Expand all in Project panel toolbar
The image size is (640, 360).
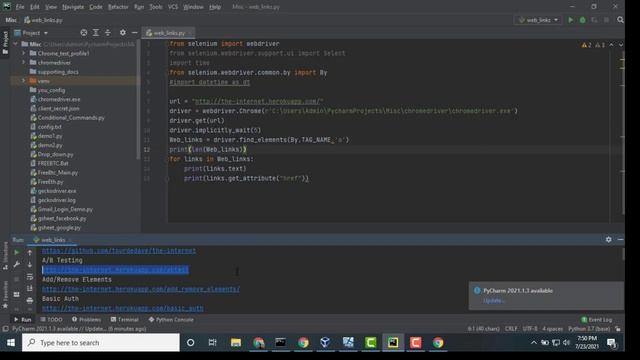96,33
